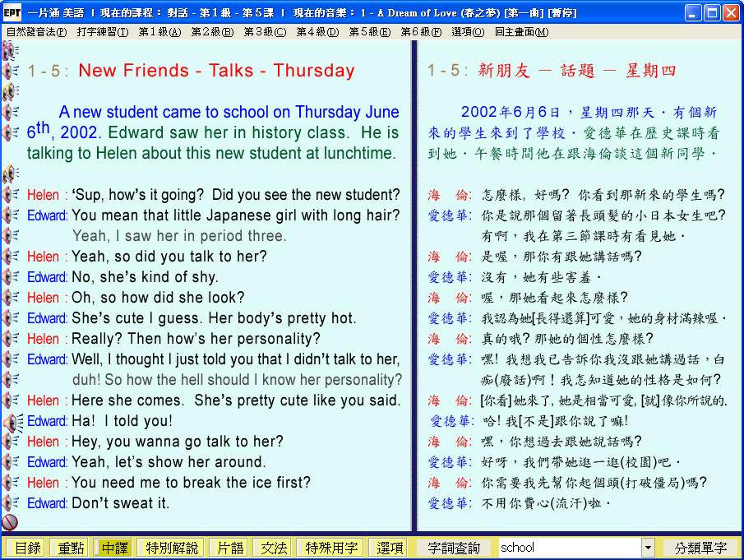
Task: Click the 字詞查詢 word lookup button
Action: [x=455, y=548]
